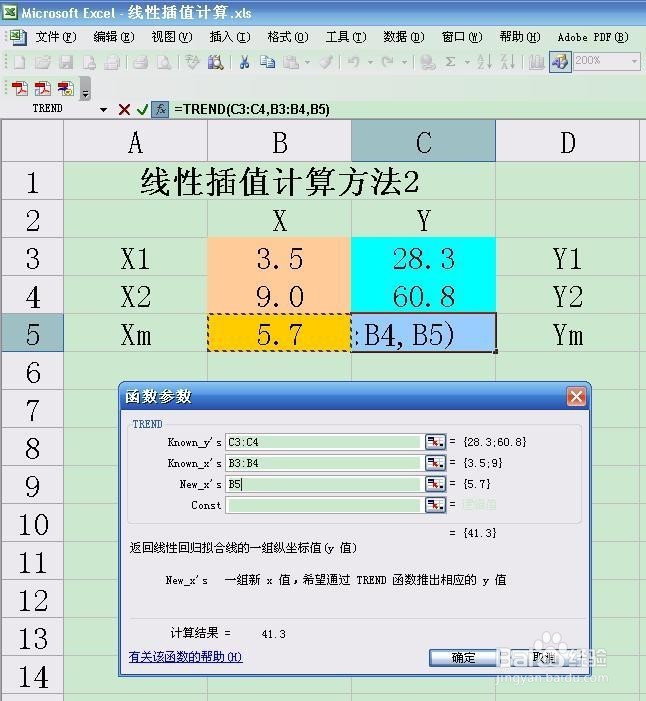Select row 5 header

pos(32,333)
